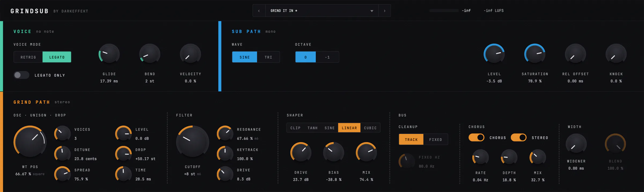644x192 pixels.
Task: Click the RESONANCE knob
Action: click(225, 133)
